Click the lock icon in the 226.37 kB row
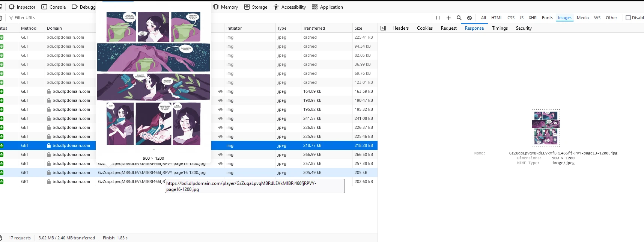644x242 pixels. [x=49, y=127]
